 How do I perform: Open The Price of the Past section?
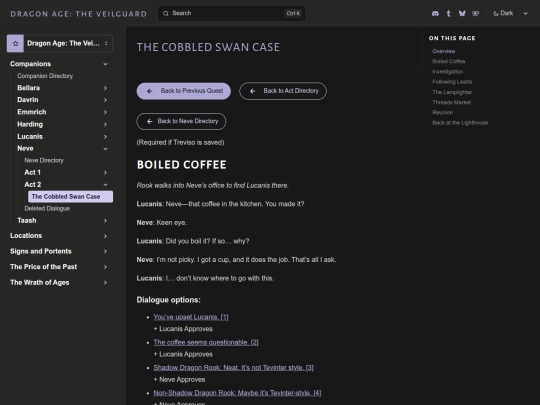coord(43,267)
